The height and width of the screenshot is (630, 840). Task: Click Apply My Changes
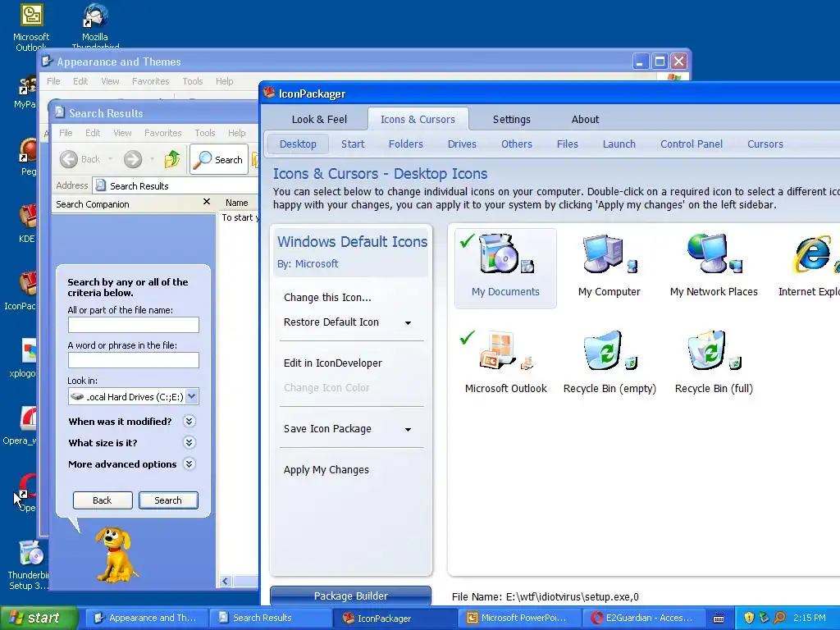point(326,470)
